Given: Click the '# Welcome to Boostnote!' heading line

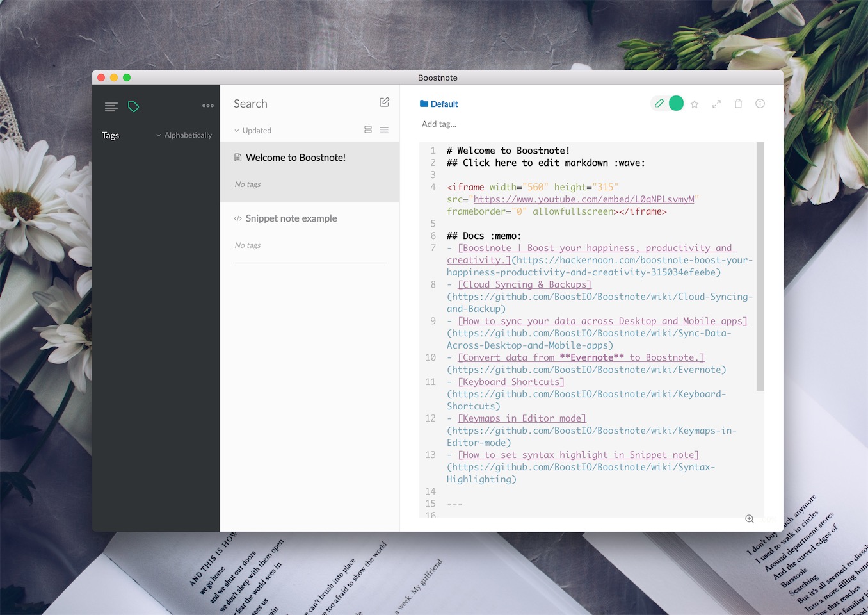Looking at the screenshot, I should coord(508,151).
